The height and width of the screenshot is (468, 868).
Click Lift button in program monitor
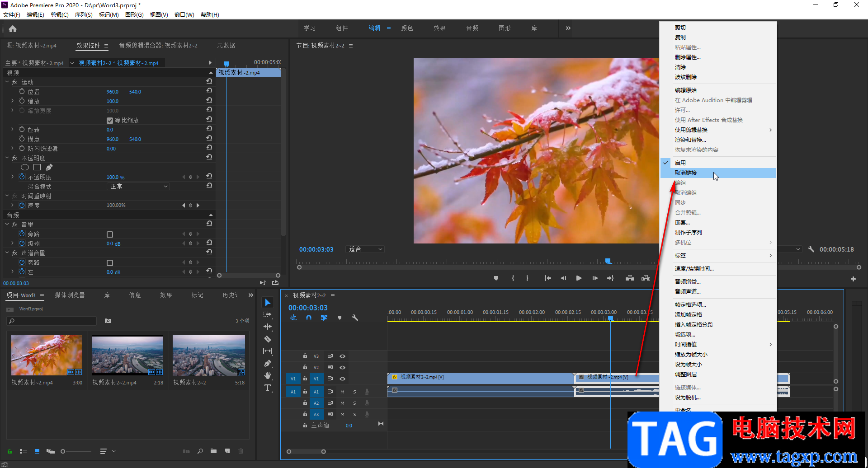point(630,278)
